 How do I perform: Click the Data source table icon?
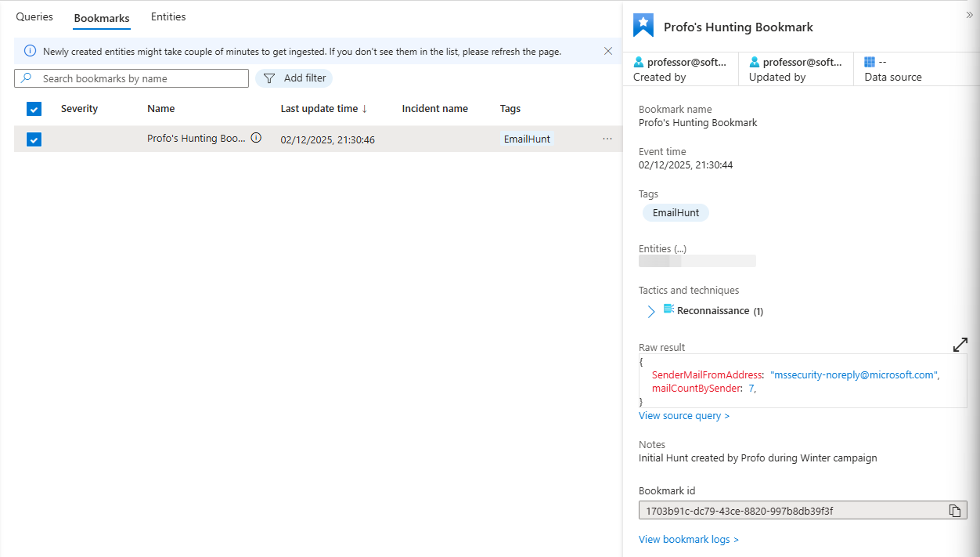(x=870, y=62)
